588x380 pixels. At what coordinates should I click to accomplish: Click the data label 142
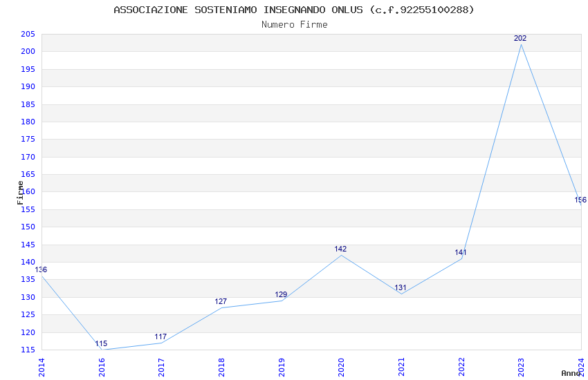pyautogui.click(x=340, y=249)
